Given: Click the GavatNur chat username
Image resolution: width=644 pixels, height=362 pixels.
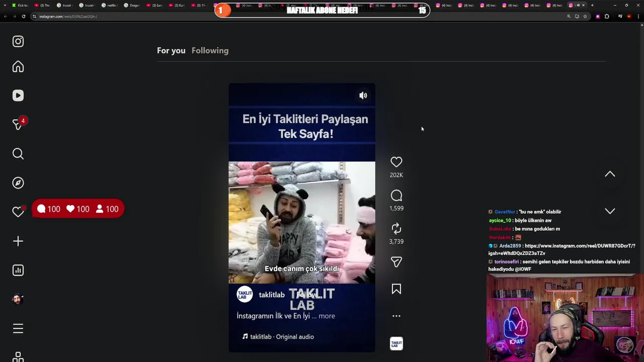Looking at the screenshot, I should (x=505, y=212).
